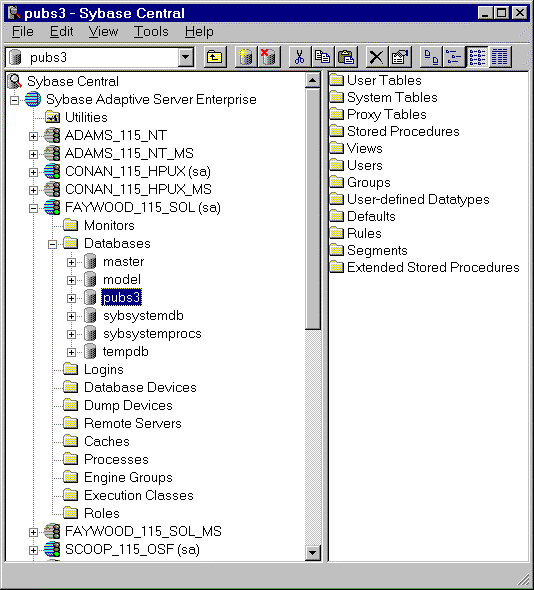Click the tree scrollbar down arrow
Viewport: 534px width, 590px height.
[x=313, y=552]
